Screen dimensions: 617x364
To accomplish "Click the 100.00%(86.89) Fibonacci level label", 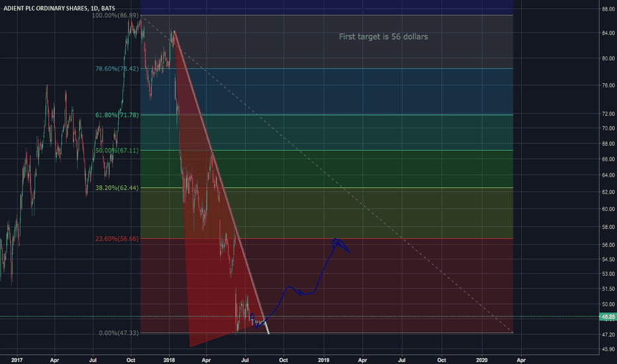I will click(115, 15).
